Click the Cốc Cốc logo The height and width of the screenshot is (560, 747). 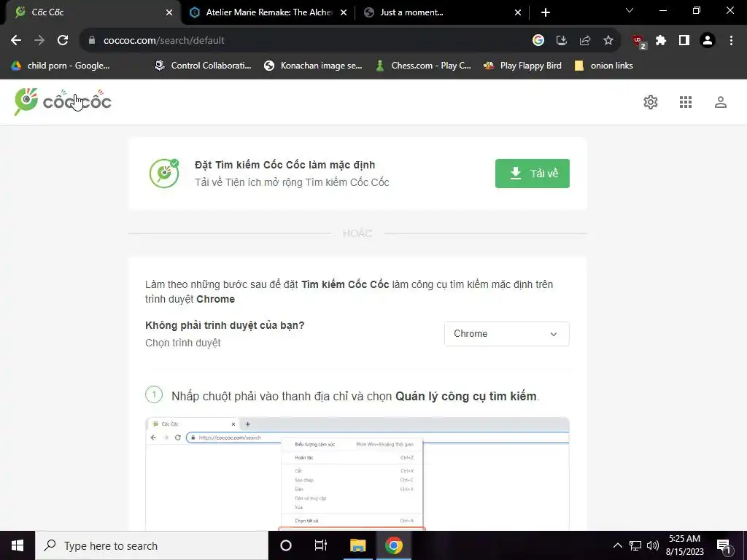click(x=63, y=101)
